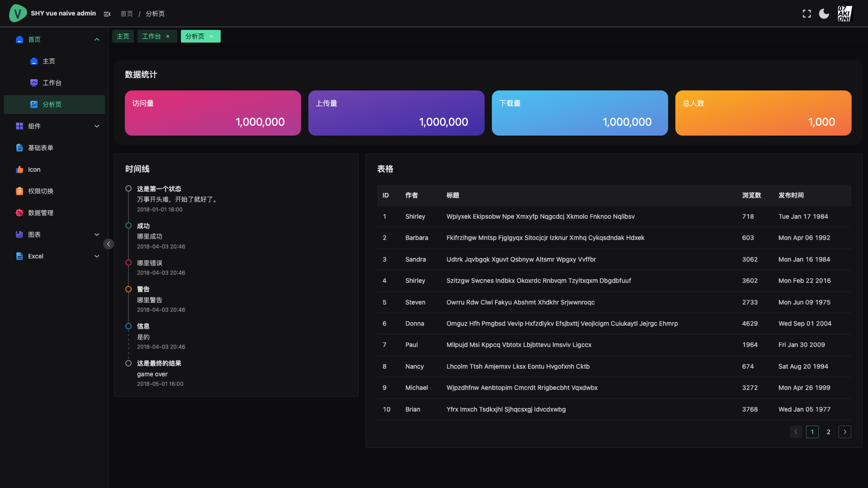Click date Fri Jan 30 2009
This screenshot has height=488, width=868.
click(802, 345)
